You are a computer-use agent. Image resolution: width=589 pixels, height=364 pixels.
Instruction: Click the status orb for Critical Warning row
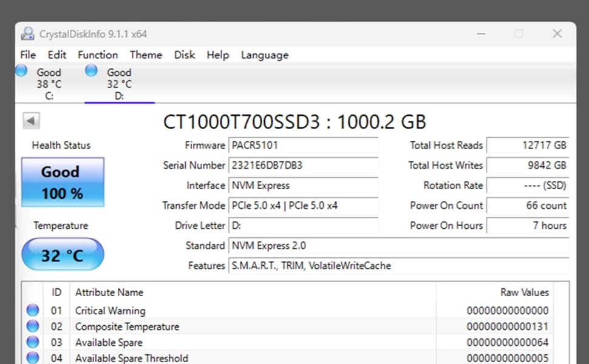33,311
